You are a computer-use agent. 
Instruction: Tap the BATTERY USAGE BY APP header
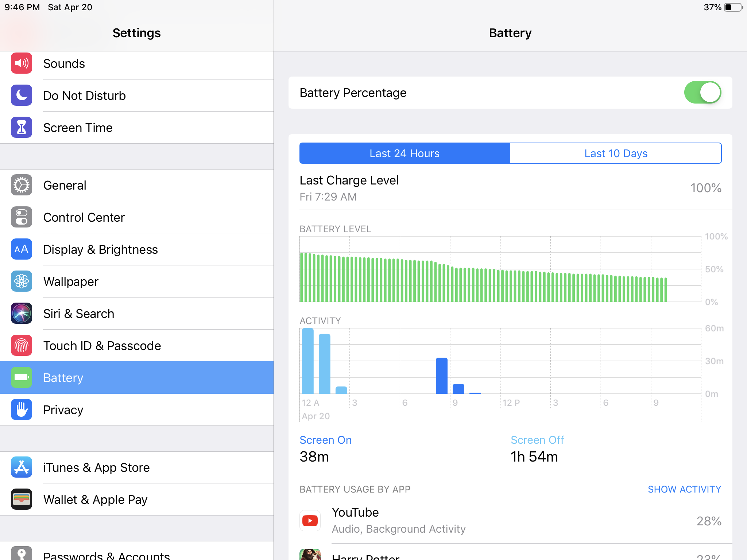click(355, 489)
